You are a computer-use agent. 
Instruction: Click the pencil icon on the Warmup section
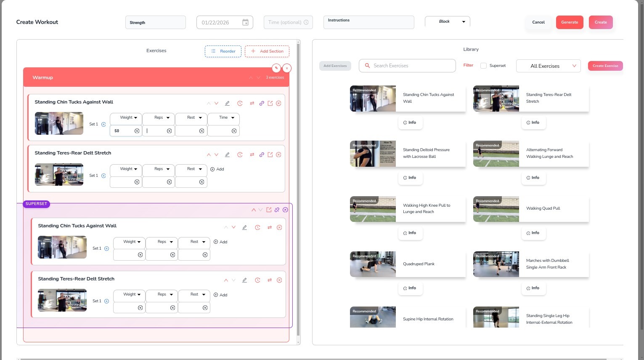pyautogui.click(x=276, y=68)
